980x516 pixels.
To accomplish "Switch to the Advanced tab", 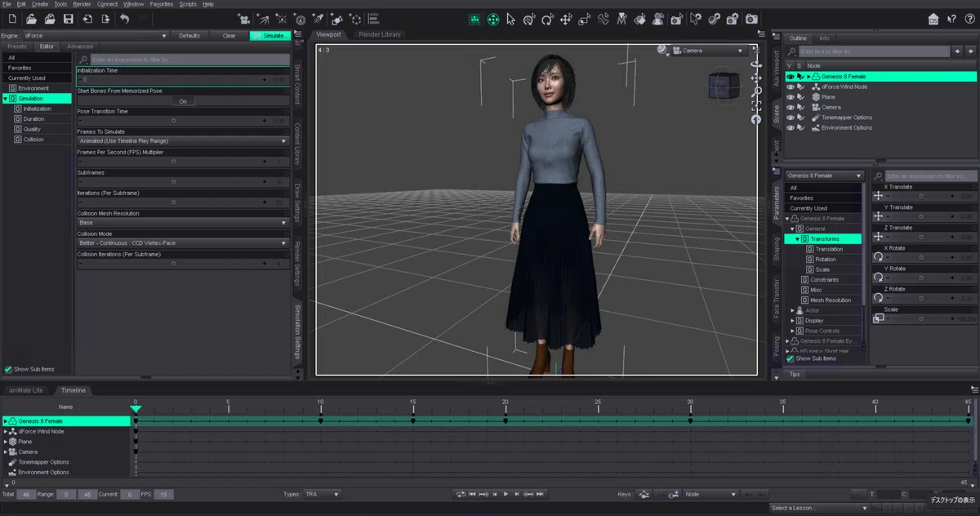I will click(x=80, y=47).
